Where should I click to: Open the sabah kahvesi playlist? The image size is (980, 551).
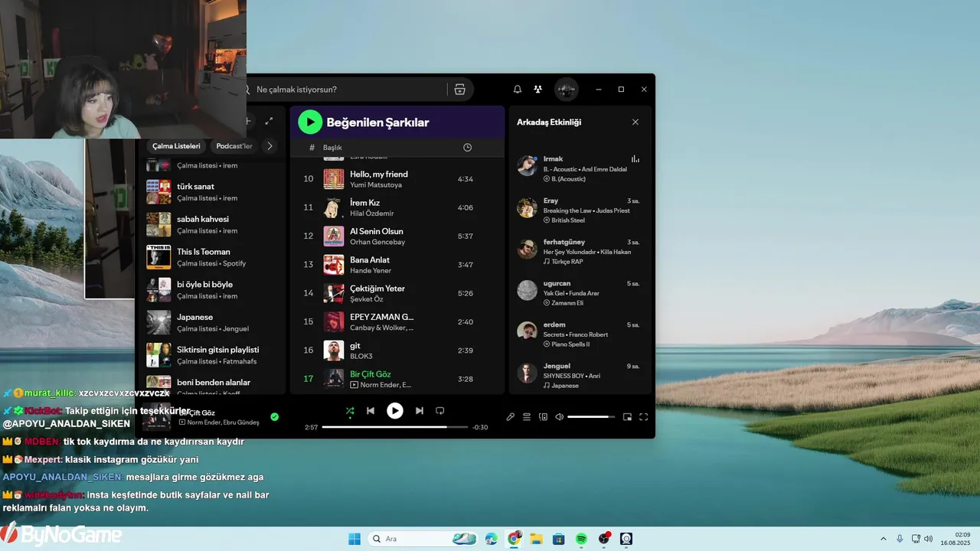pos(211,224)
